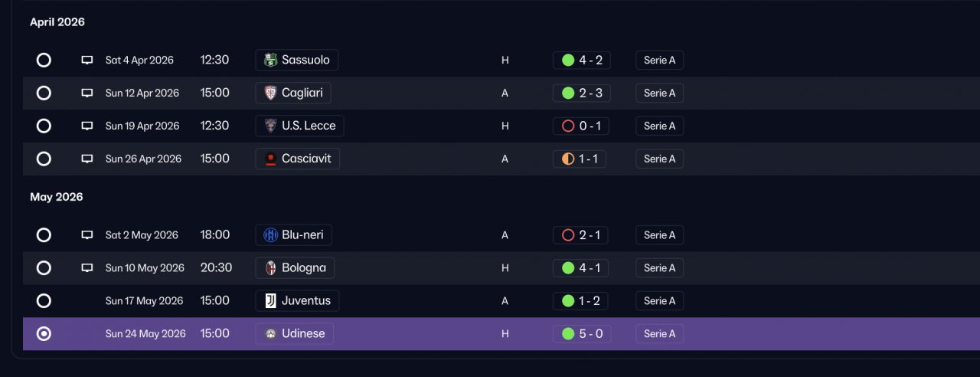The height and width of the screenshot is (377, 980).
Task: Select the radio button for Sassuolo fixture
Action: tap(44, 60)
